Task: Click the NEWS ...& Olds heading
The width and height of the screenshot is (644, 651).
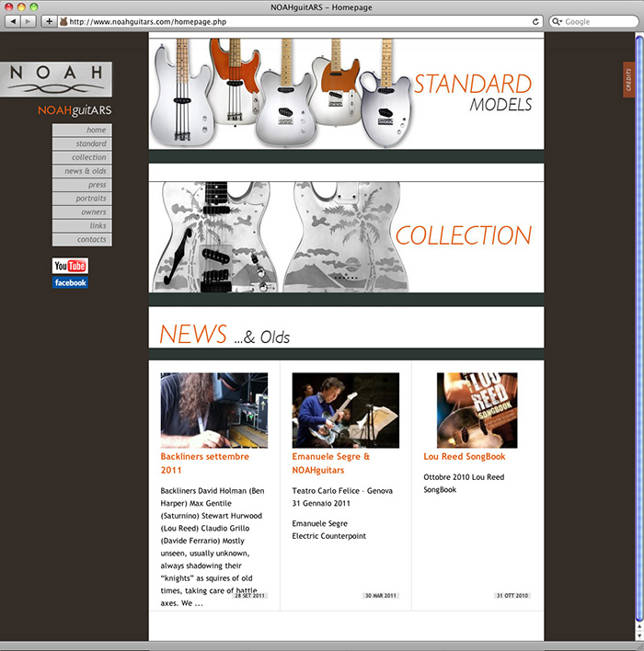Action: coord(224,335)
